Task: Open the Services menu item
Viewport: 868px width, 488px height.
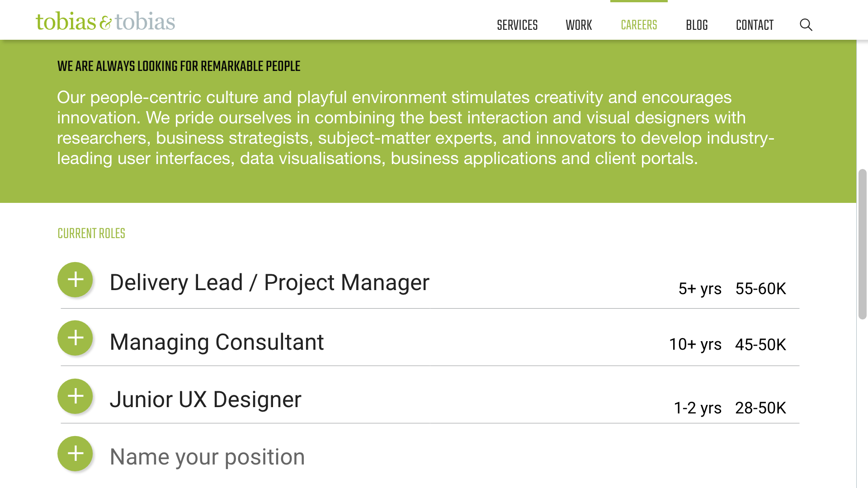Action: tap(517, 25)
